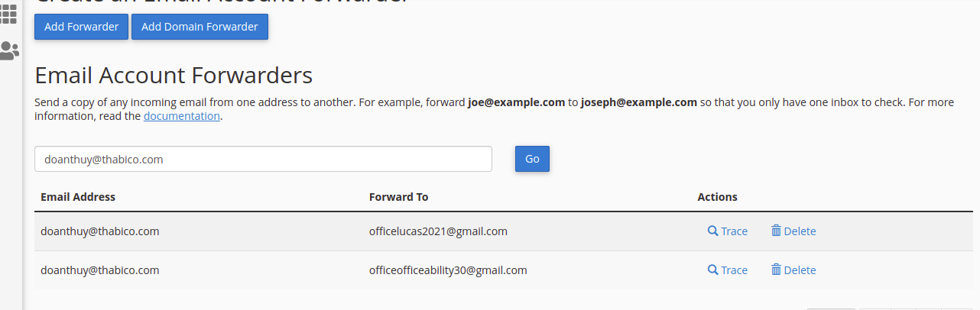Select first row doanthuy@thabico.com address cell
Image resolution: width=980 pixels, height=310 pixels.
100,231
